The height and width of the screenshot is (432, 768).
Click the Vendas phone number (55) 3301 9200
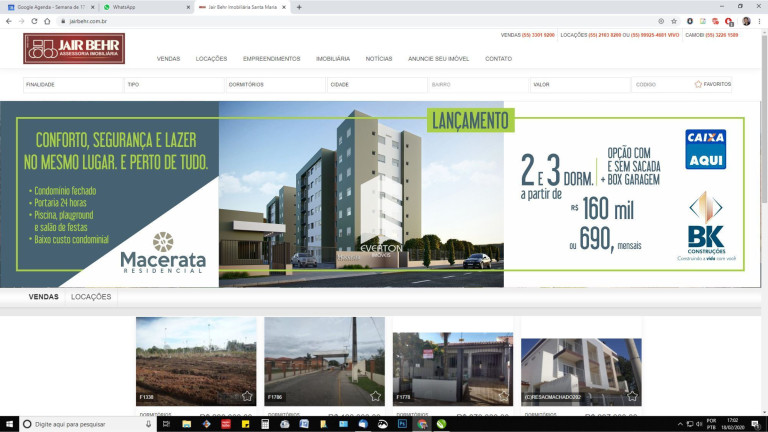pyautogui.click(x=538, y=35)
